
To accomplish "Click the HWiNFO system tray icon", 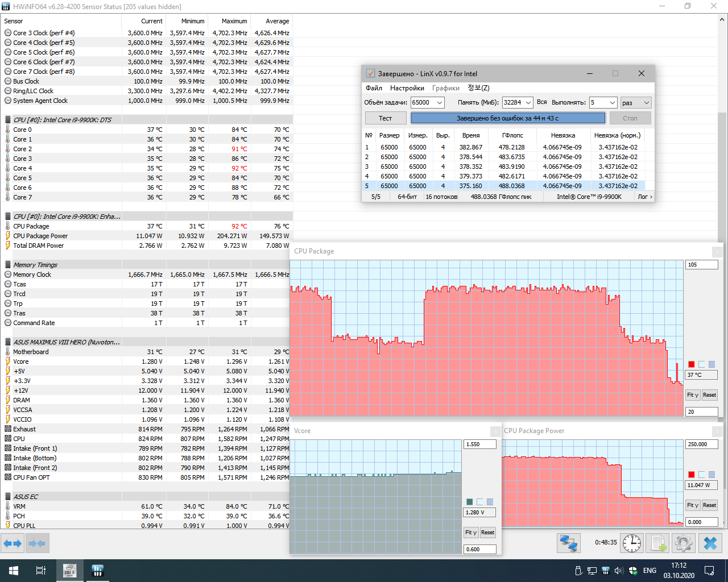I will pos(605,571).
